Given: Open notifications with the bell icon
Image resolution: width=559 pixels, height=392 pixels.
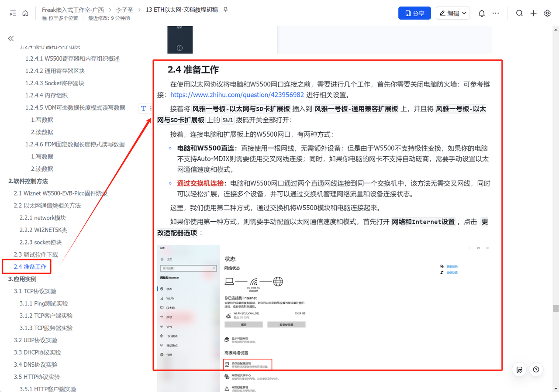Looking at the screenshot, I should click(x=482, y=14).
